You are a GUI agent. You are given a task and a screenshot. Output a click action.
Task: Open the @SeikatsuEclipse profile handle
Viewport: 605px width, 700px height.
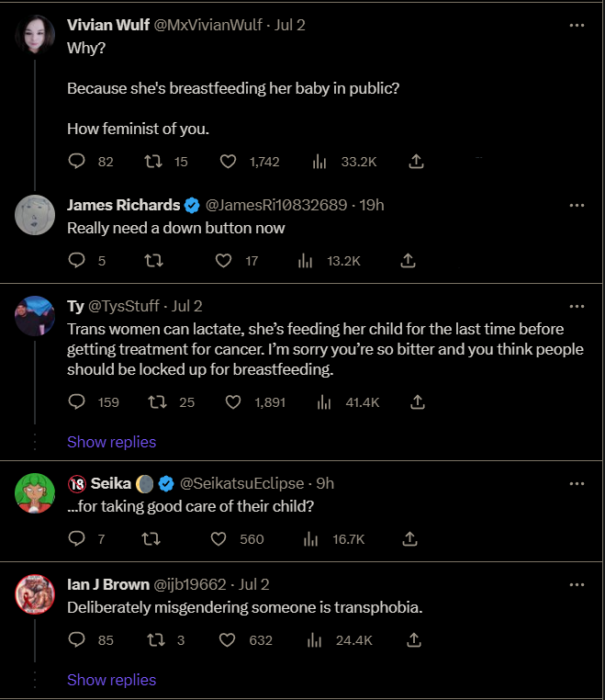point(241,483)
